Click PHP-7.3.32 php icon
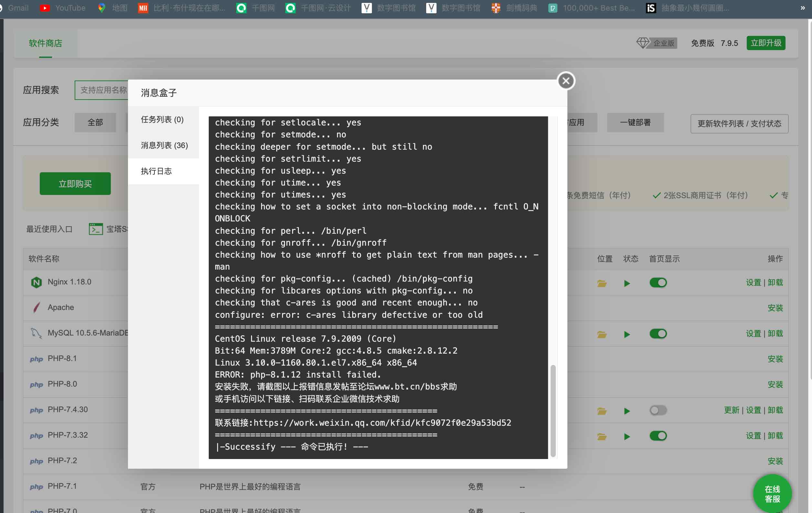The width and height of the screenshot is (812, 513). 37,436
